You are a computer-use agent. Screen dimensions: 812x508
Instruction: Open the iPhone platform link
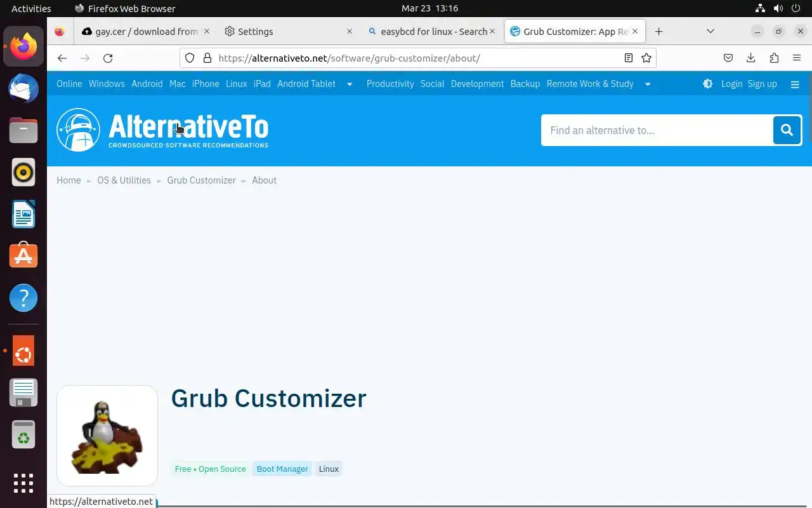(x=206, y=84)
